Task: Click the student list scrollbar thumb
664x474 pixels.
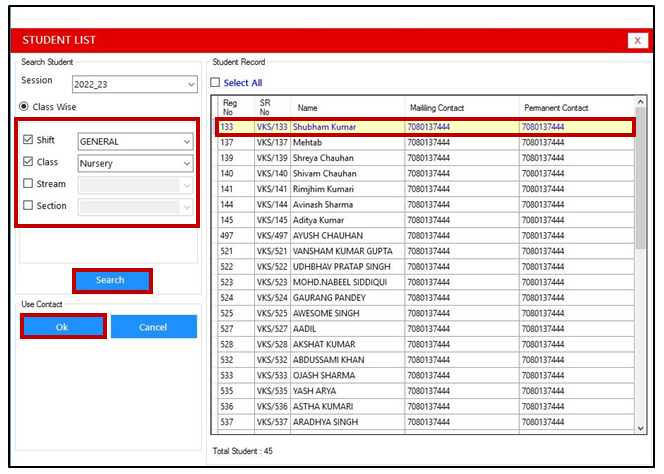Action: tap(640, 178)
